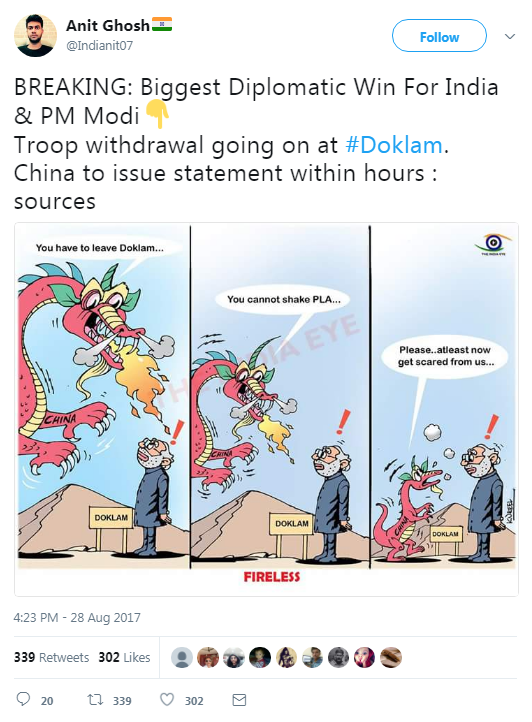The image size is (532, 722).
Task: View the 339 Retweets list
Action: (51, 657)
